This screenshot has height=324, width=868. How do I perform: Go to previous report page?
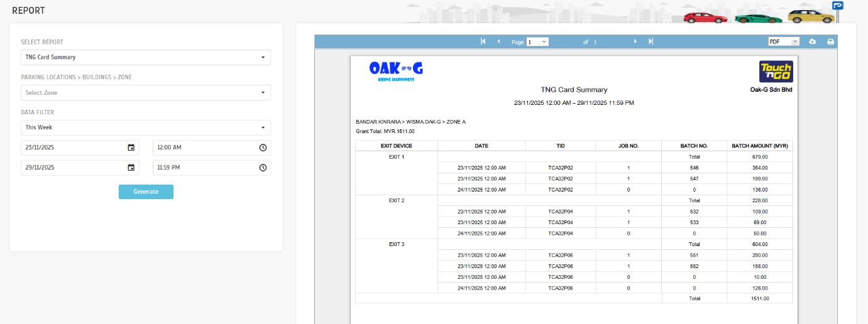tap(498, 41)
